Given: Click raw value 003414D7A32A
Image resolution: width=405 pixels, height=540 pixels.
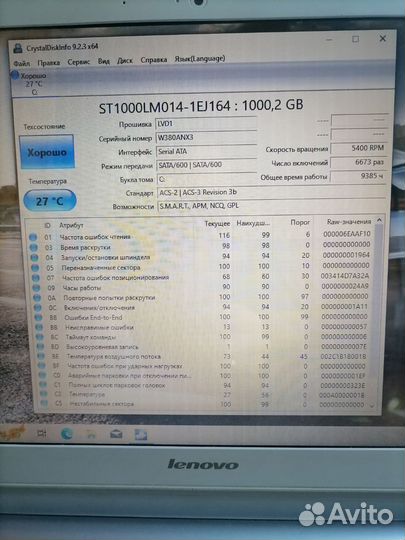Looking at the screenshot, I should coord(345,276).
